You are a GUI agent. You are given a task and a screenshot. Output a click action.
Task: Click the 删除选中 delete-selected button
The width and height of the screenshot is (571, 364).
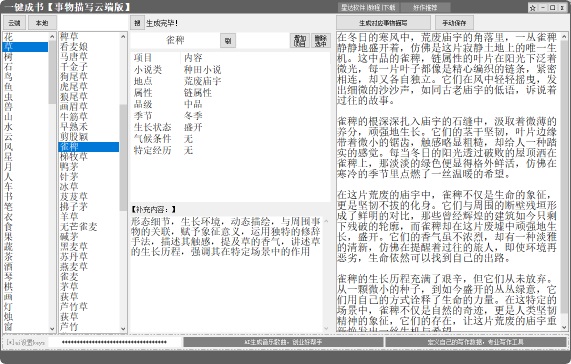[321, 40]
